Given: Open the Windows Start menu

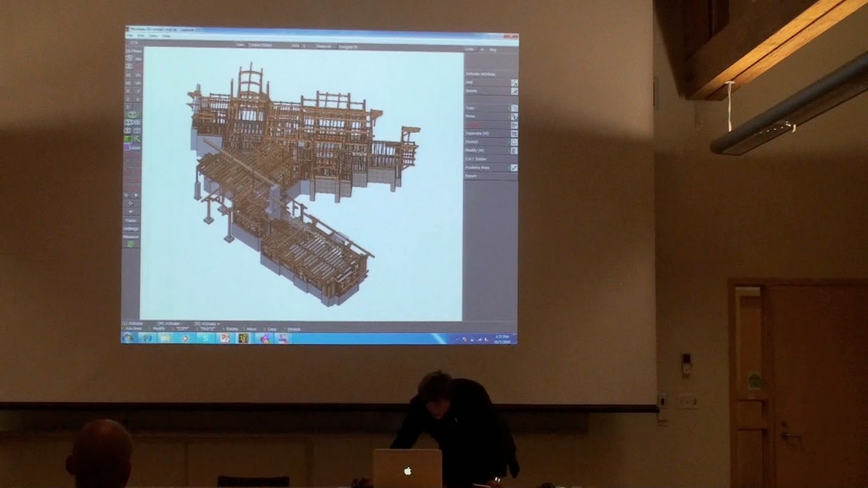Looking at the screenshot, I should tap(128, 338).
